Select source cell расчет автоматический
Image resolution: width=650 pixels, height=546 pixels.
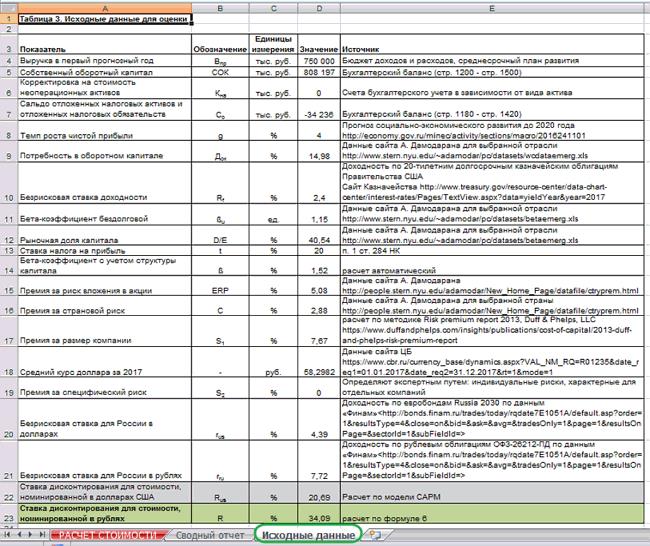[x=492, y=266]
